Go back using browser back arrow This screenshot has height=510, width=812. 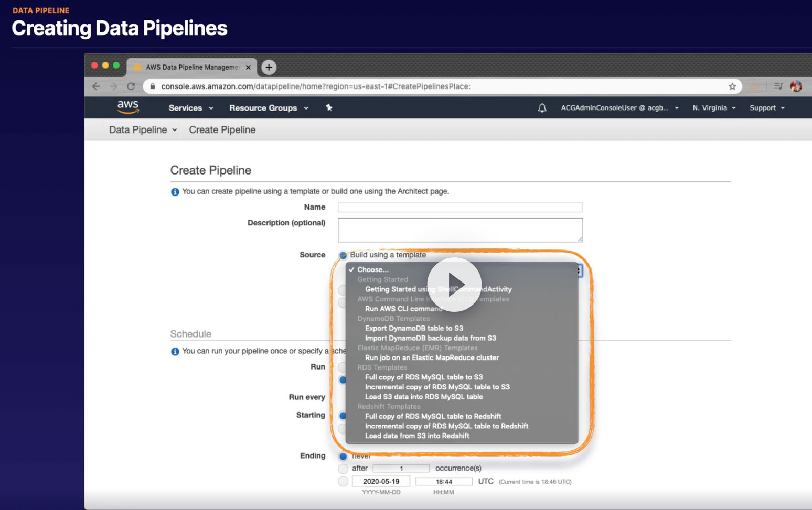pyautogui.click(x=96, y=86)
